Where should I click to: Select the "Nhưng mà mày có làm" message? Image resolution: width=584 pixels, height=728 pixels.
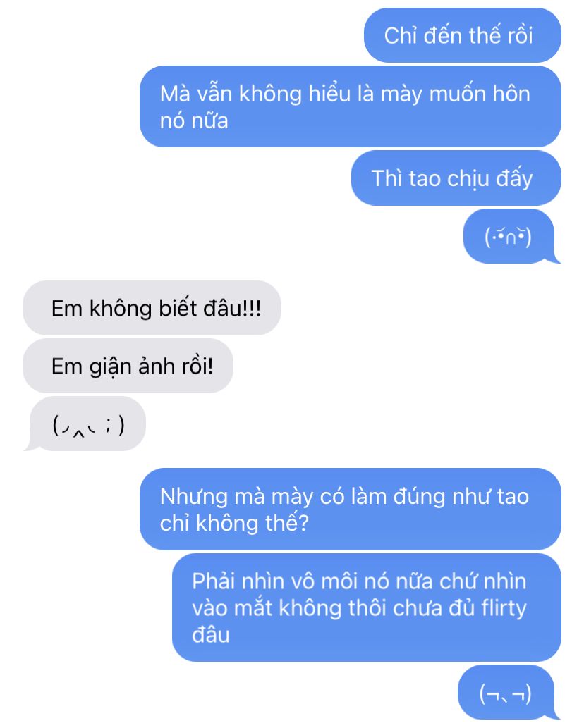tap(351, 510)
